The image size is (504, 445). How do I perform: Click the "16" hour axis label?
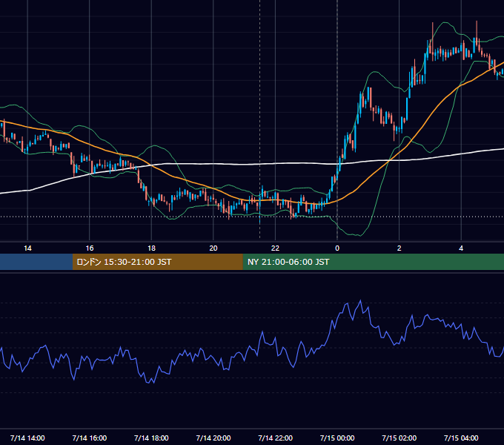90,248
